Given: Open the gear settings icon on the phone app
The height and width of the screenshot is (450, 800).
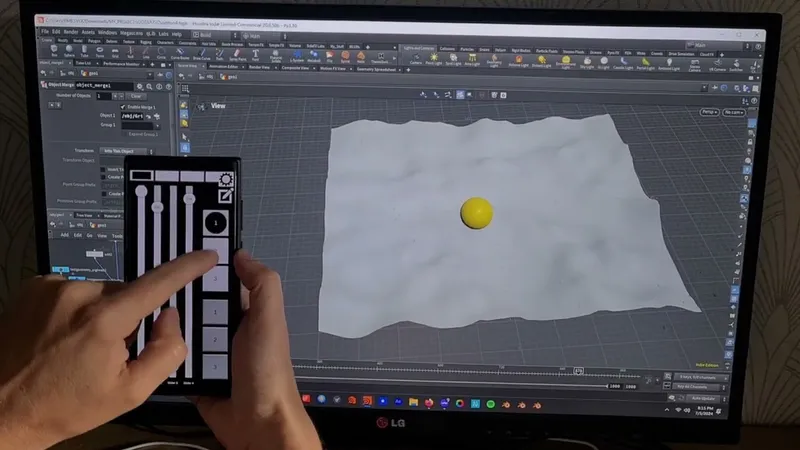Looking at the screenshot, I should [226, 179].
